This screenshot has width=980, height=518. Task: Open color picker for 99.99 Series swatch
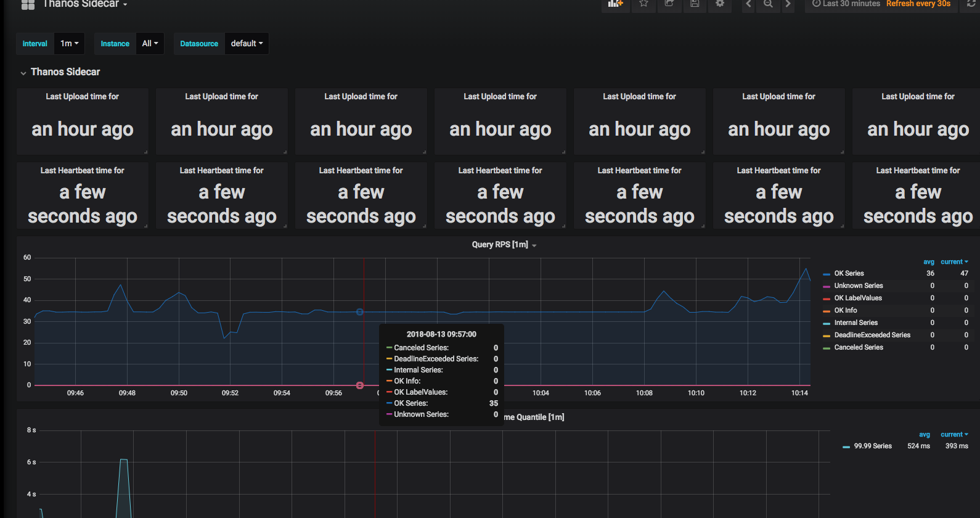(846, 446)
